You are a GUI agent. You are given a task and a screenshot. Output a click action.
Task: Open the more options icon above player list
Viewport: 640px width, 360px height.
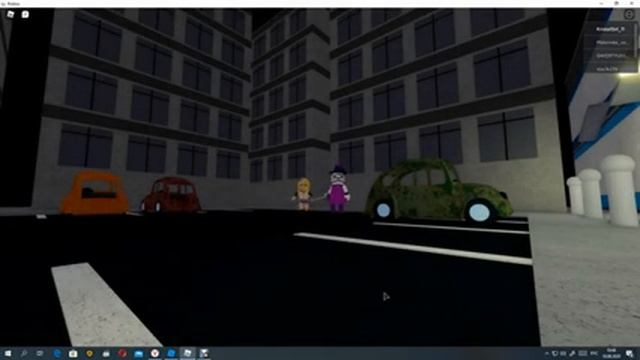pyautogui.click(x=629, y=15)
